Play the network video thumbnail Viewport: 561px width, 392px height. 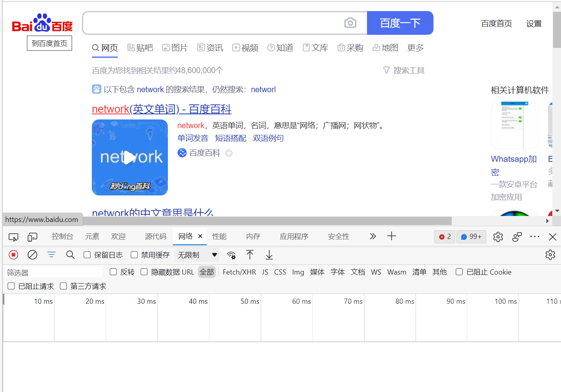point(129,157)
